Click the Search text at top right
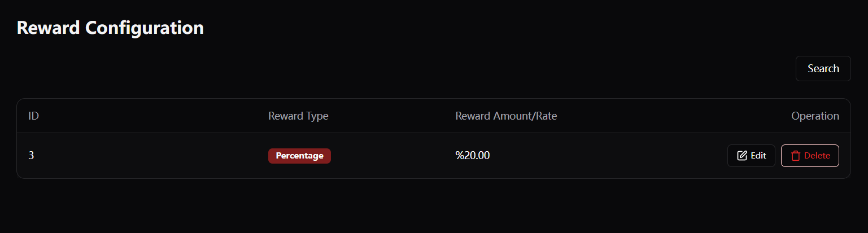The image size is (868, 233). [x=823, y=69]
